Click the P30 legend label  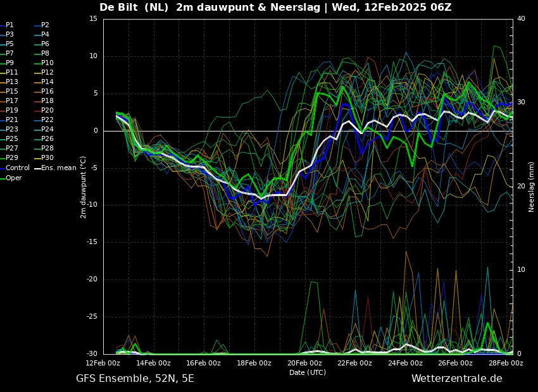(x=47, y=158)
